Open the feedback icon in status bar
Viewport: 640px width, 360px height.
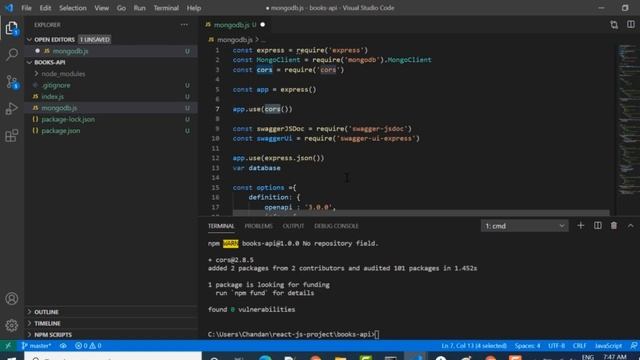633,346
